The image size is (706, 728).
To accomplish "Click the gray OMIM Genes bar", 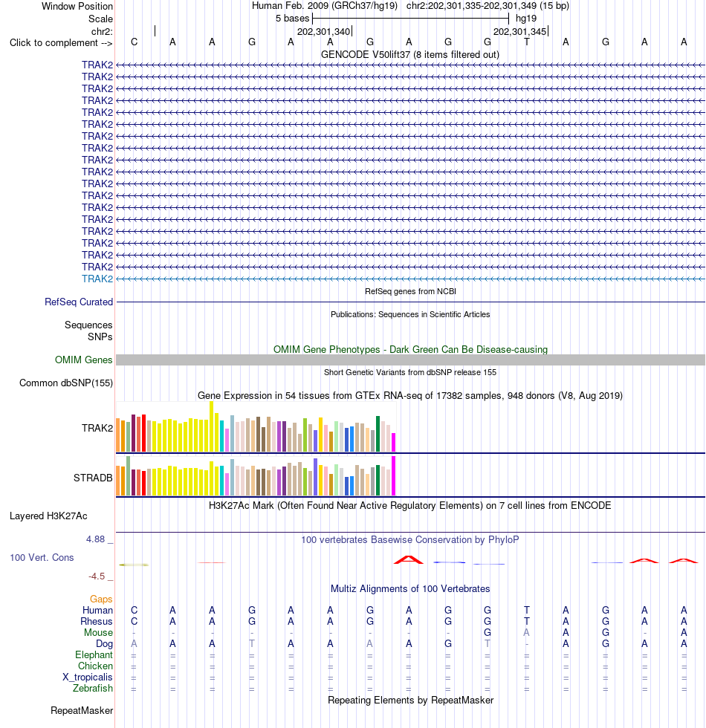I will 410,360.
